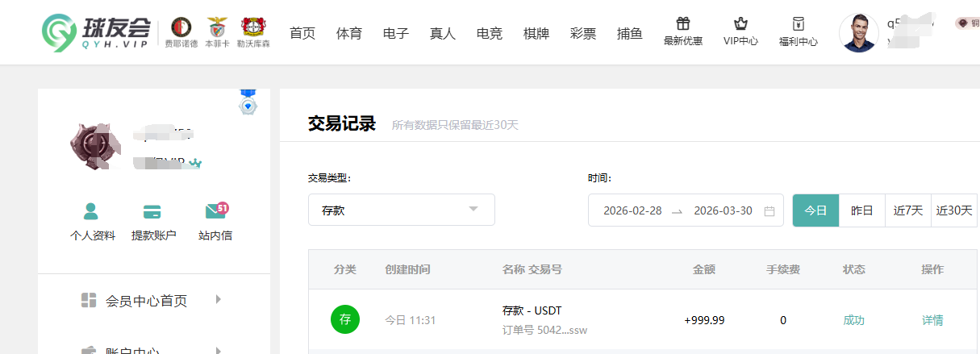Click start date 2026-02-28 field
This screenshot has width=980, height=354.
pos(632,210)
